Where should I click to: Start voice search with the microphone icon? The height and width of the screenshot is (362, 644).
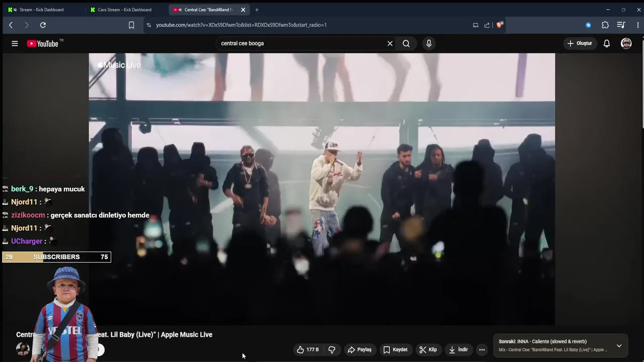point(429,44)
